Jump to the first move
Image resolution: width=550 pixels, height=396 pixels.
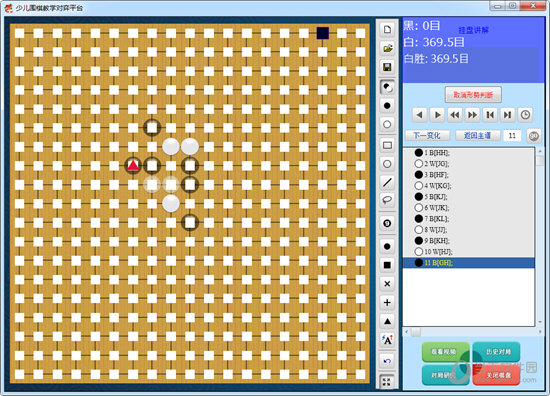490,115
